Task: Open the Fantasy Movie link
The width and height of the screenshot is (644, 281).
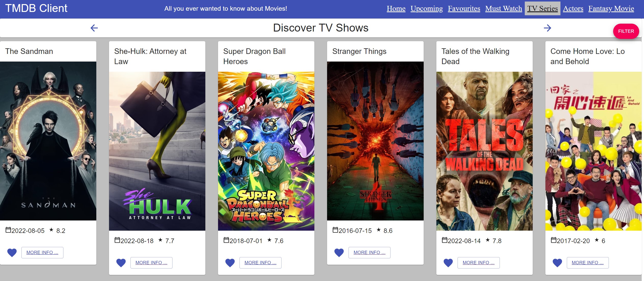Action: (x=611, y=8)
